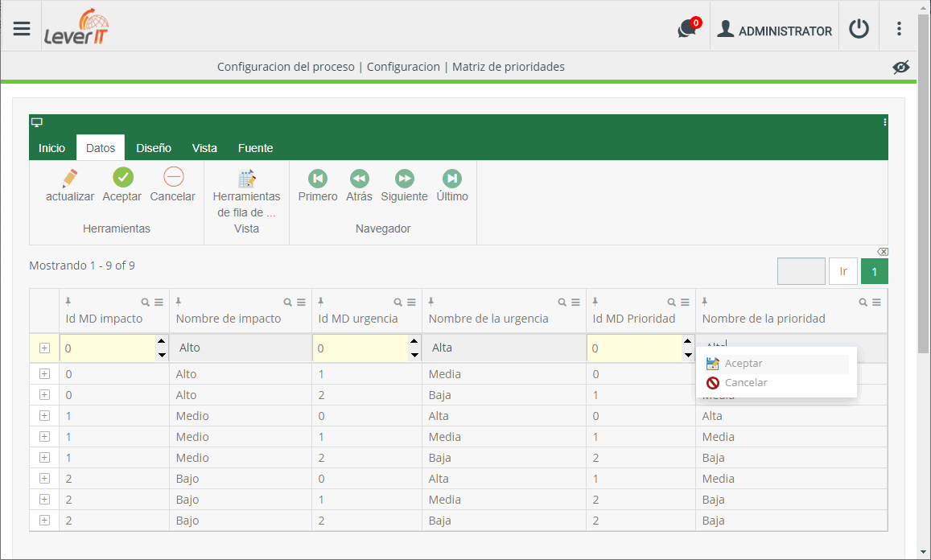This screenshot has width=931, height=560.
Task: Open Nombre de la urgencia column menu
Action: click(575, 303)
